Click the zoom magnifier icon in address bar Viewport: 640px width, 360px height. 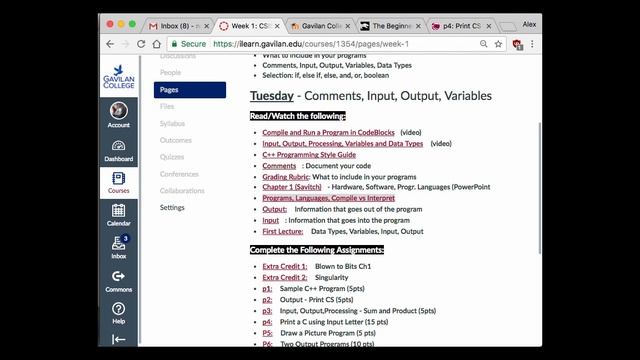[x=484, y=44]
